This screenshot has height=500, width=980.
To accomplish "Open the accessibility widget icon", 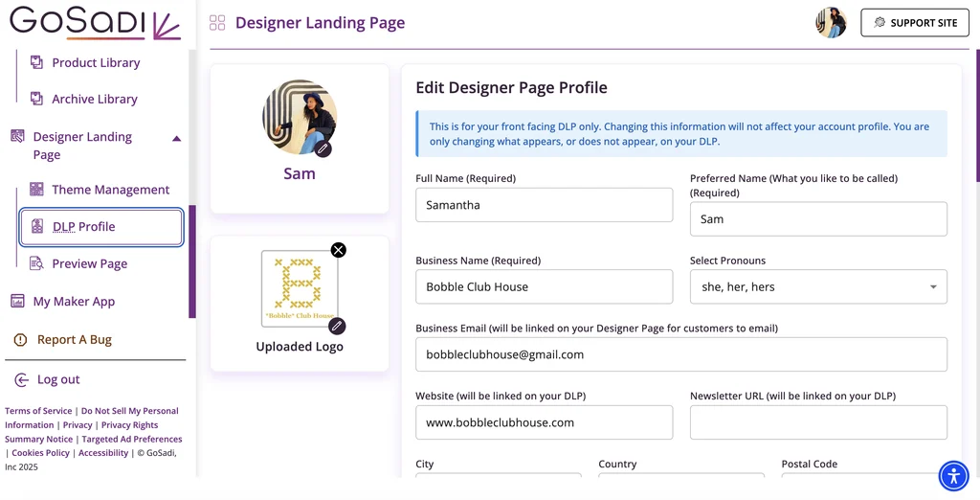I will coord(954,475).
